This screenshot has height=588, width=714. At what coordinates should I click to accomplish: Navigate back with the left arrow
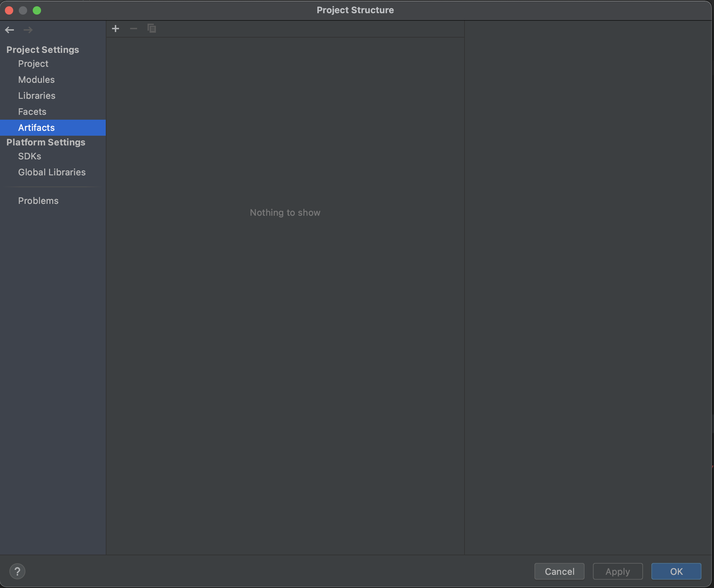coord(9,30)
